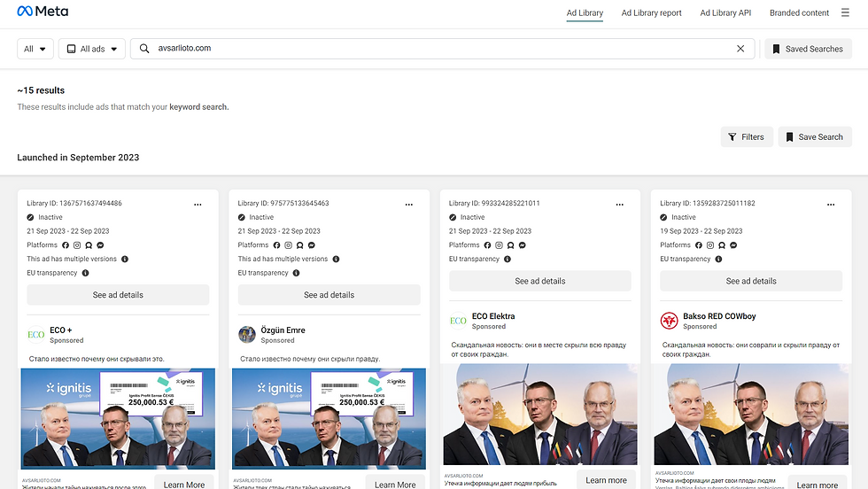Click multiple versions info icon in ECO + card
This screenshot has height=489, width=868.
click(125, 260)
